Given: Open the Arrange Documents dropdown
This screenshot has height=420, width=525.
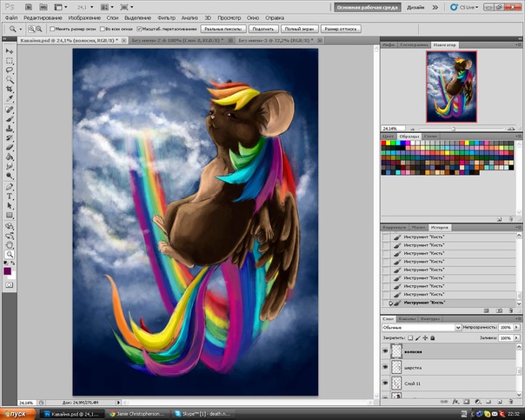Looking at the screenshot, I should point(107,7).
